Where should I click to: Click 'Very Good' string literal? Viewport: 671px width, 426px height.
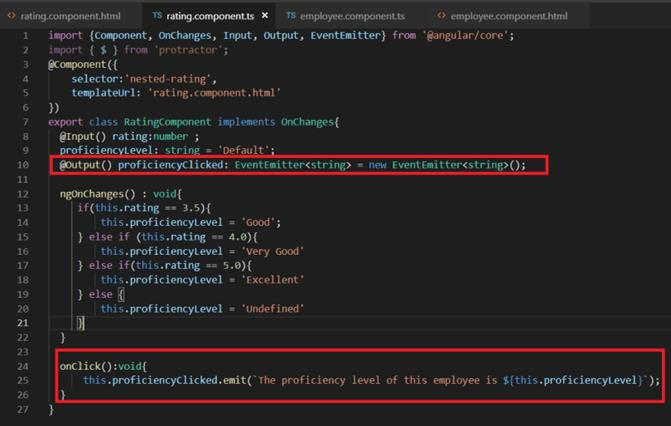[273, 252]
